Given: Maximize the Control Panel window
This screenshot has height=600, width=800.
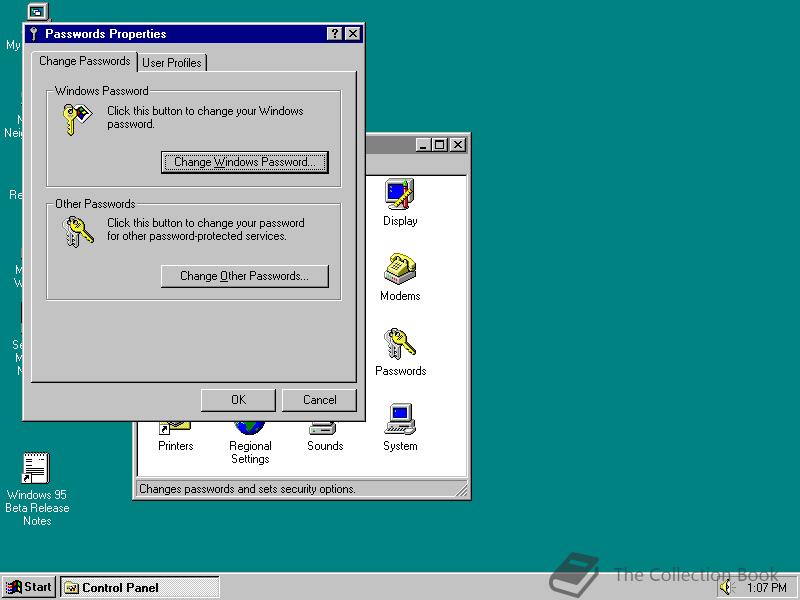Looking at the screenshot, I should 439,145.
